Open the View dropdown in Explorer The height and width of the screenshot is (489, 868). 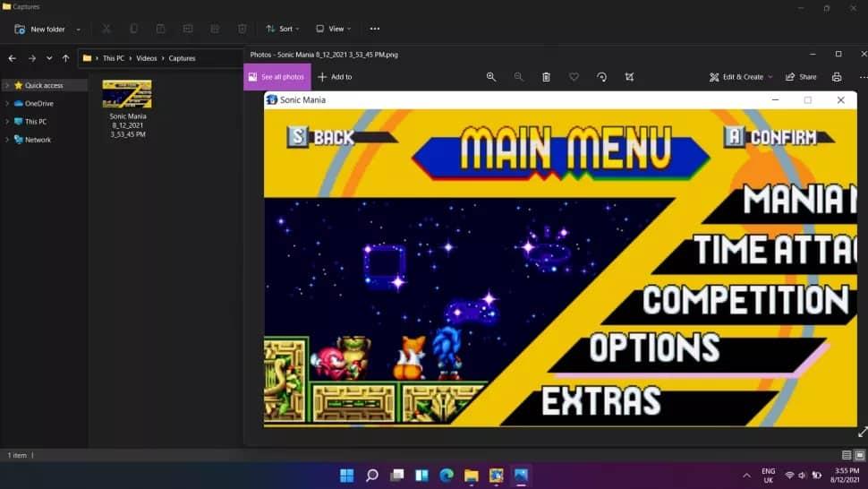click(x=333, y=29)
